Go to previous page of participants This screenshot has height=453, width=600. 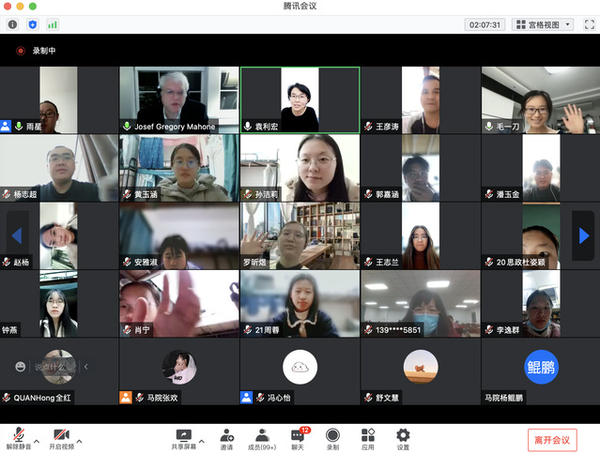click(x=17, y=235)
